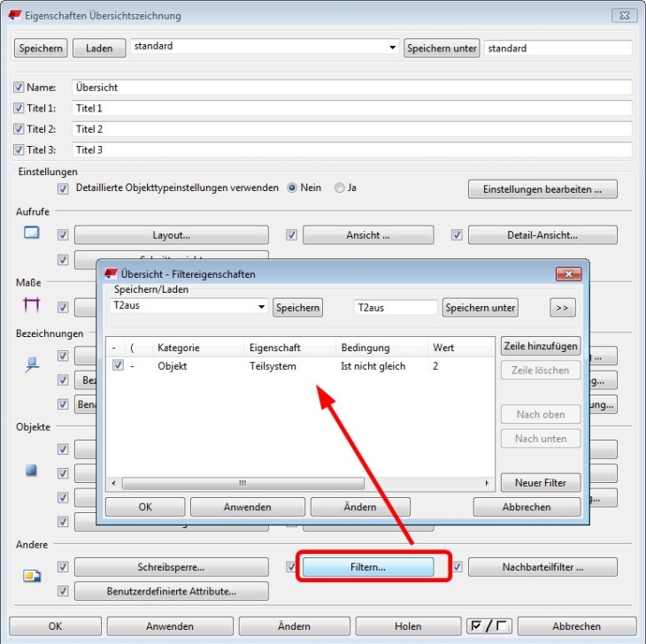Select the Ja radio button
The width and height of the screenshot is (646, 644).
tap(339, 188)
